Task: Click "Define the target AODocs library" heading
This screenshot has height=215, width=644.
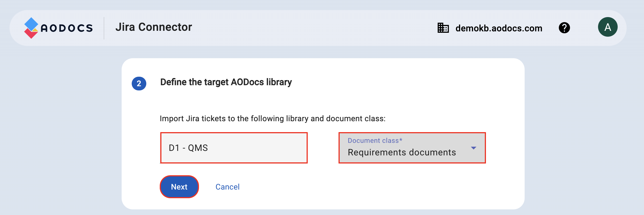Action: point(226,82)
